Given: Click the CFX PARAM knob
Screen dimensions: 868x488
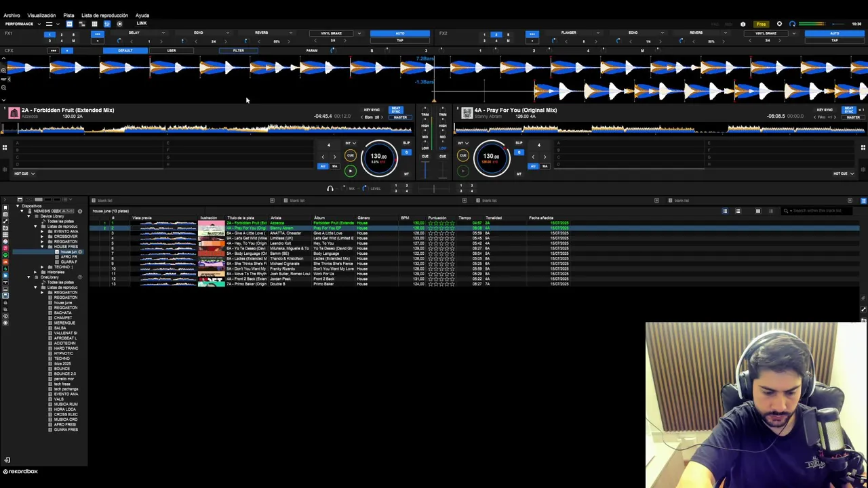Looking at the screenshot, I should pos(332,51).
